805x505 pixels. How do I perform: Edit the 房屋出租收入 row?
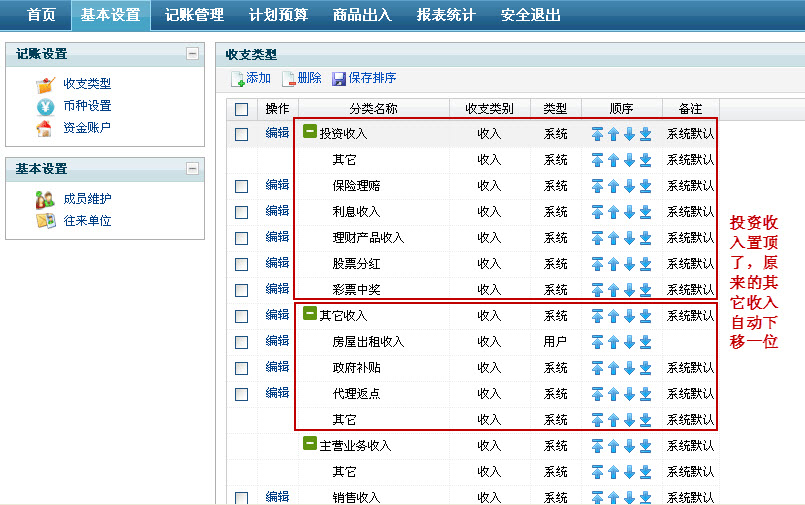click(x=277, y=341)
